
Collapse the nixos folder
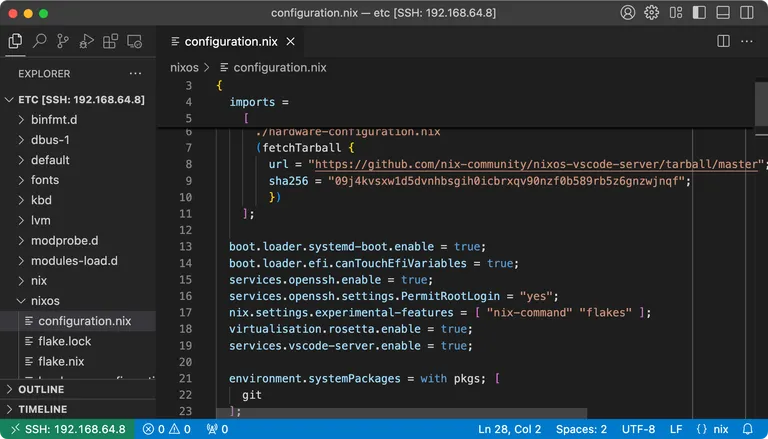[x=78, y=301]
